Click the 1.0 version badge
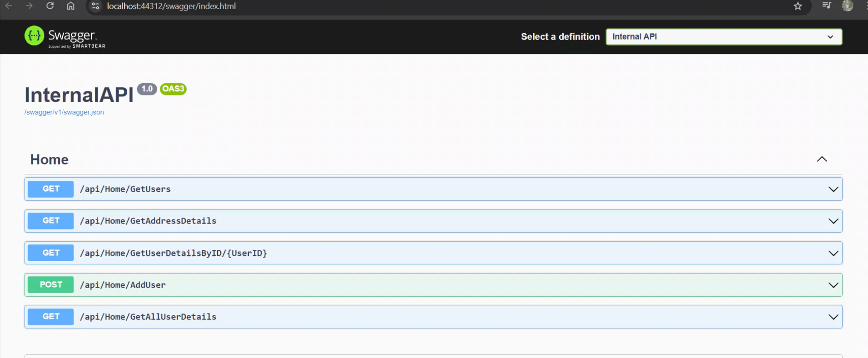The height and width of the screenshot is (358, 868). 147,89
